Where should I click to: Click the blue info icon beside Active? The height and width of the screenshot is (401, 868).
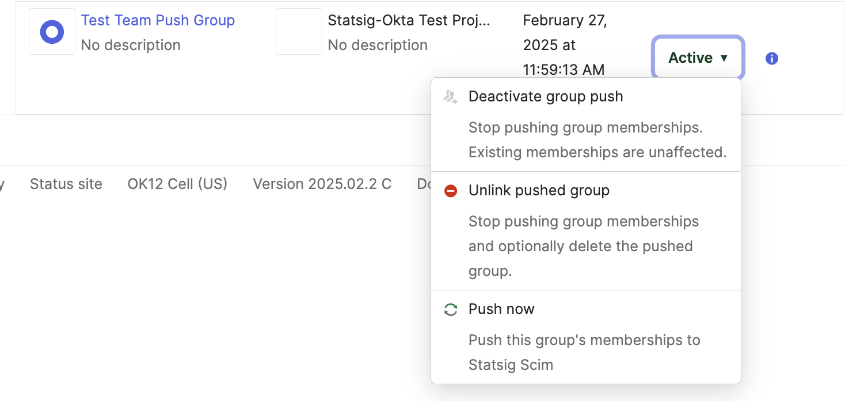(772, 58)
